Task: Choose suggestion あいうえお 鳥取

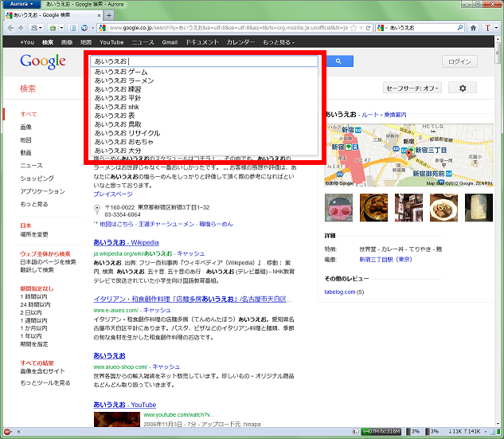Action: pyautogui.click(x=205, y=124)
